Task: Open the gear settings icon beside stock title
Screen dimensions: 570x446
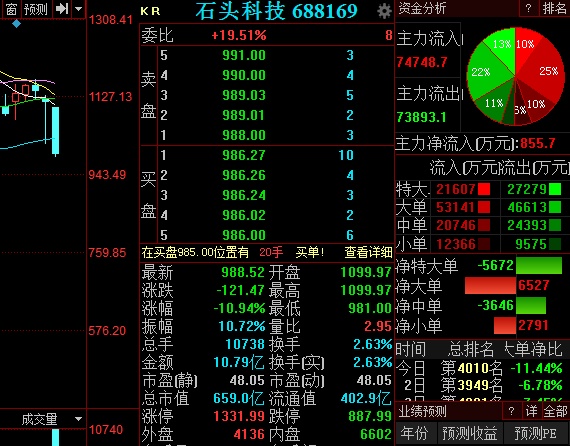Action: pyautogui.click(x=384, y=11)
